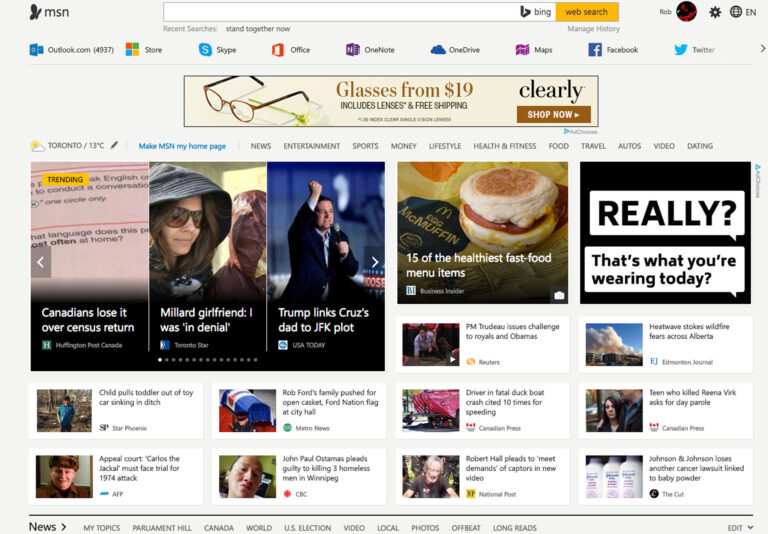The height and width of the screenshot is (534, 768).
Task: Open the SPORTS navigation tab
Action: tap(365, 146)
